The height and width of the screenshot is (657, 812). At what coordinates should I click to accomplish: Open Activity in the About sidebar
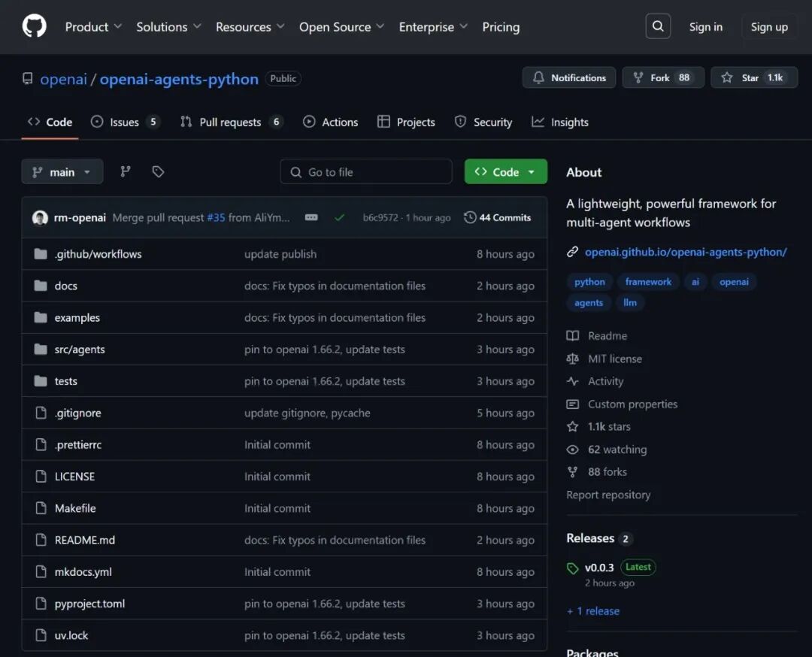coord(605,382)
